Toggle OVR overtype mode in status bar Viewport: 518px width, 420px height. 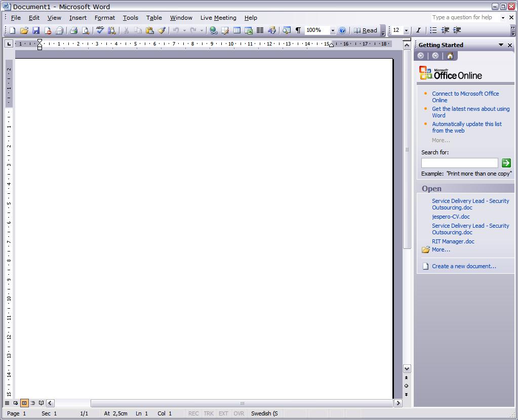[239, 413]
